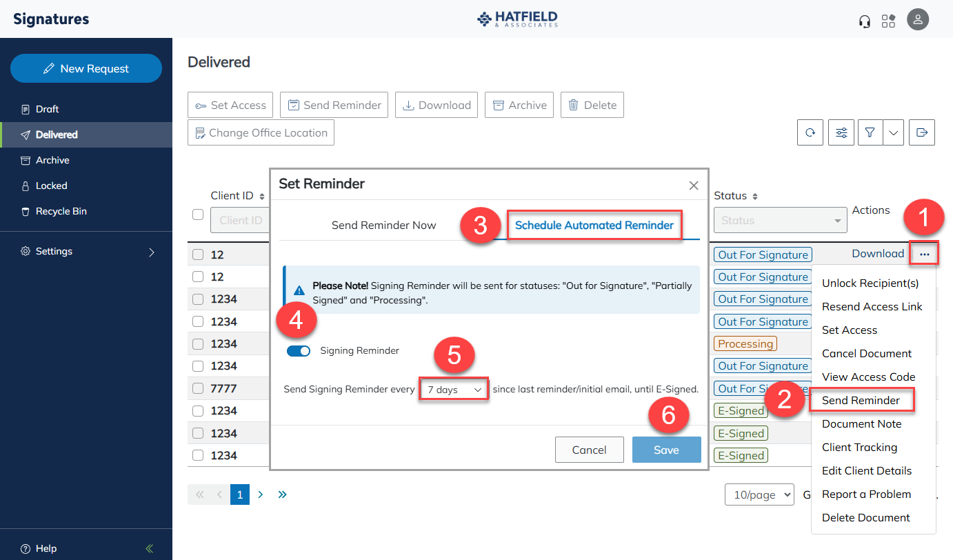This screenshot has height=560, width=953.
Task: Open the 10/page pagination dropdown
Action: tap(759, 494)
